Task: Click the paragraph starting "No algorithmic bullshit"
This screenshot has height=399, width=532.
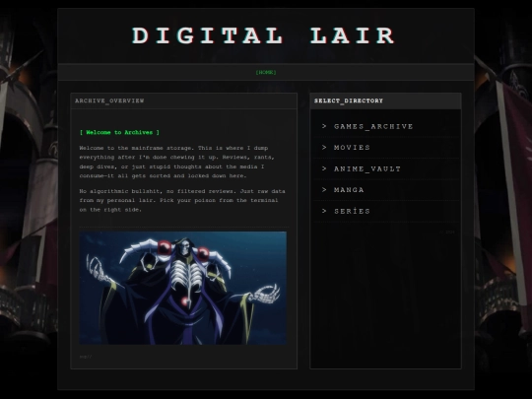Action: [x=182, y=201]
